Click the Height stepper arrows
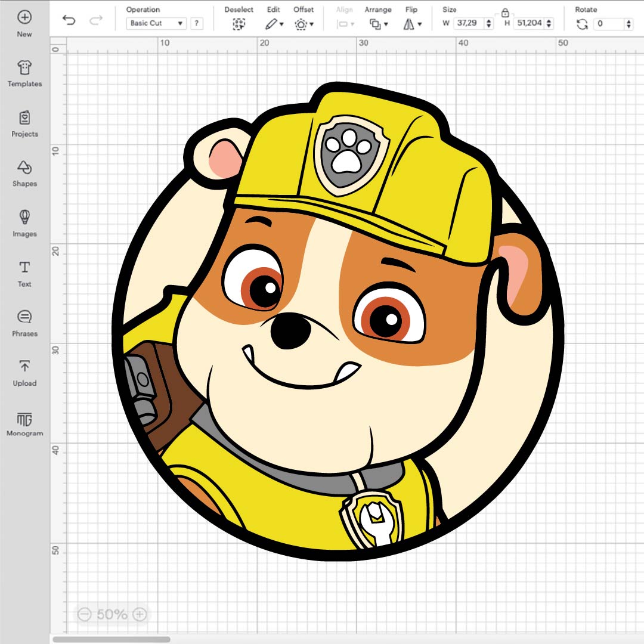The height and width of the screenshot is (644, 644). coord(549,23)
